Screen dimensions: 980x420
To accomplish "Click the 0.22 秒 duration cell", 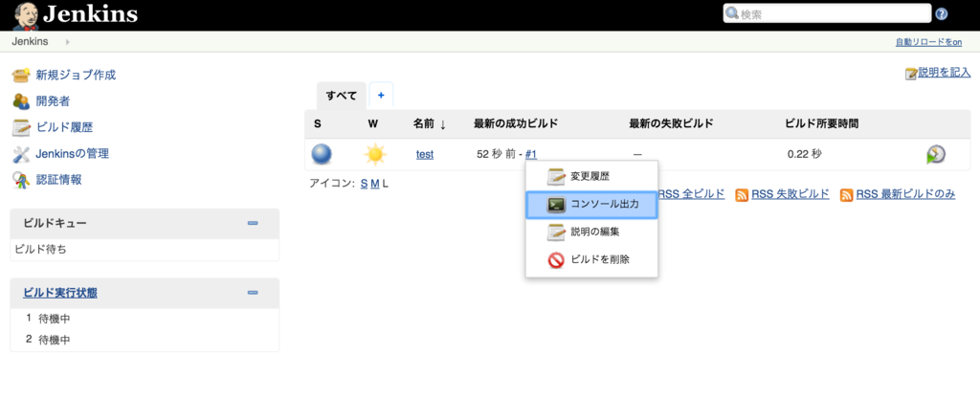I will tap(804, 154).
